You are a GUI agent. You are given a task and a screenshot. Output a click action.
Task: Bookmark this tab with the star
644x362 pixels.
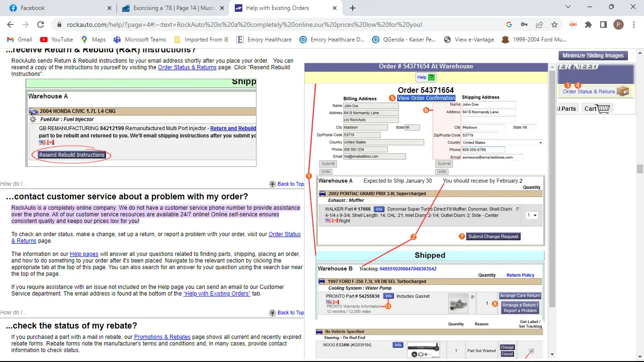click(x=554, y=25)
